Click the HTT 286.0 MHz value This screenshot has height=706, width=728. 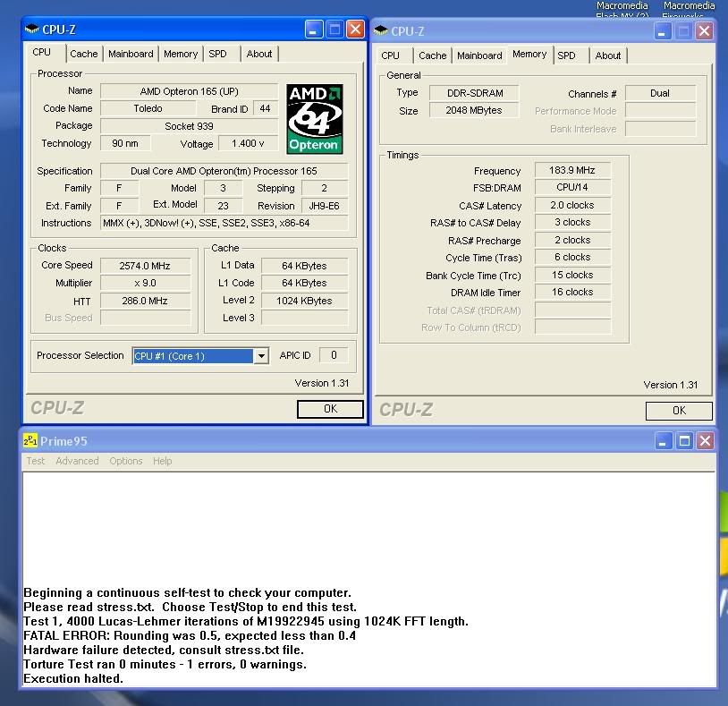click(x=145, y=301)
